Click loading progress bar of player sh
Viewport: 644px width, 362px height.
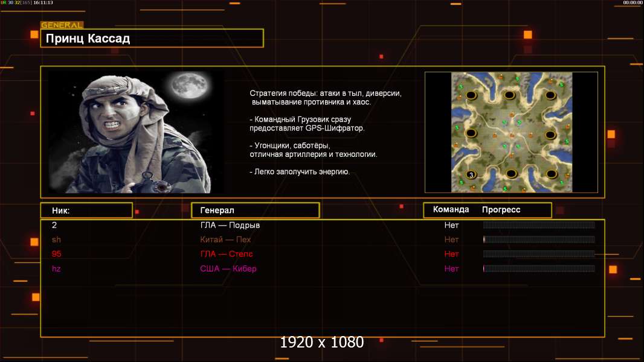(x=539, y=240)
